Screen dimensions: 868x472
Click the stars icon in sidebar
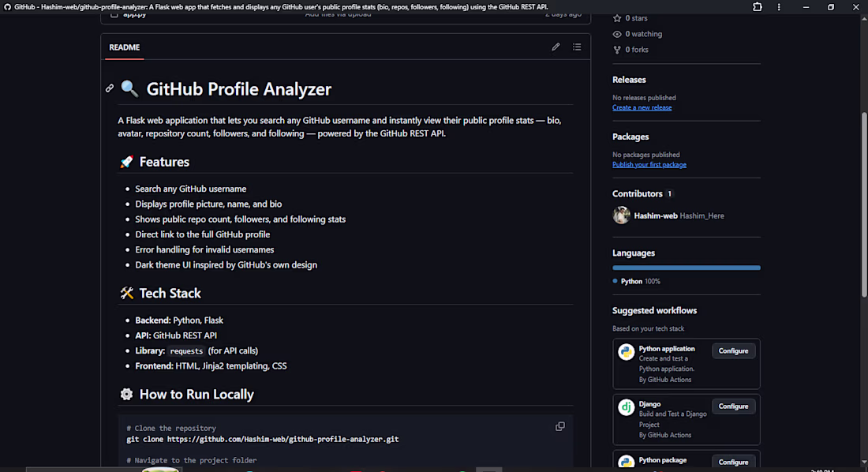617,18
